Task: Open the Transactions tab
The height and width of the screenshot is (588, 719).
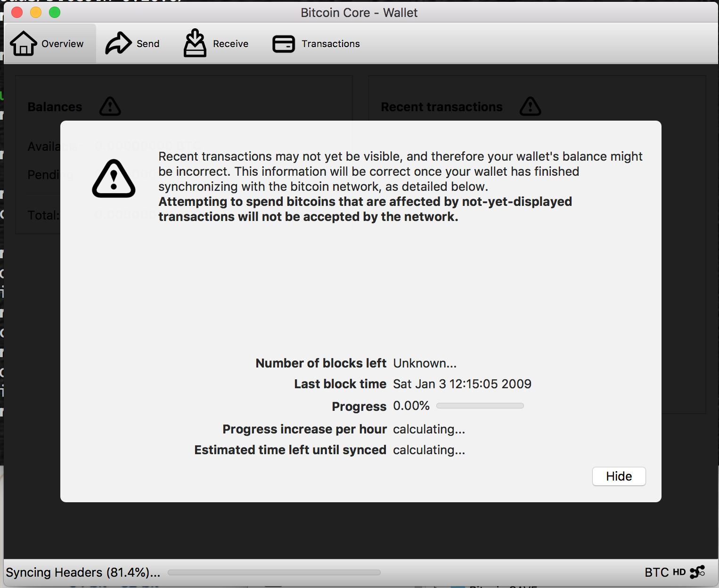Action: coord(316,44)
